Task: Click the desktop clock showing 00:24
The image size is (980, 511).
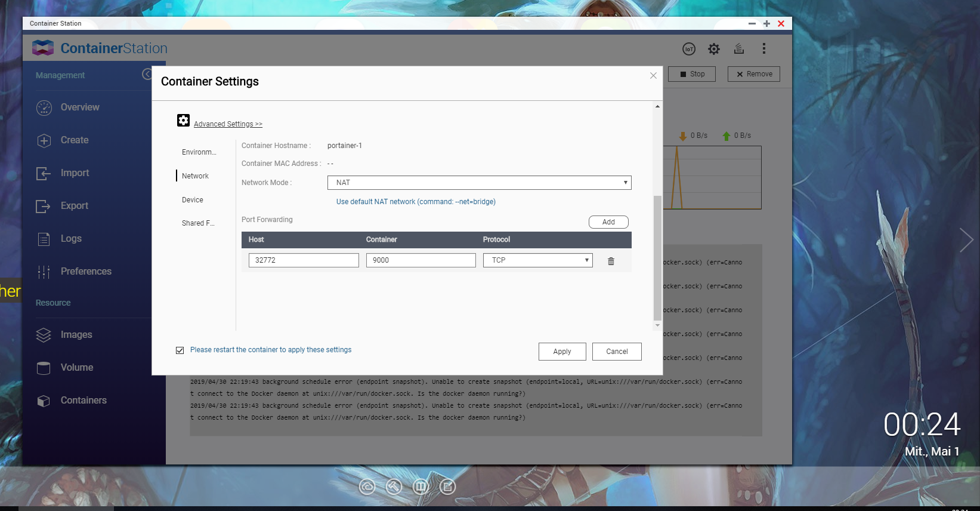Action: tap(922, 425)
